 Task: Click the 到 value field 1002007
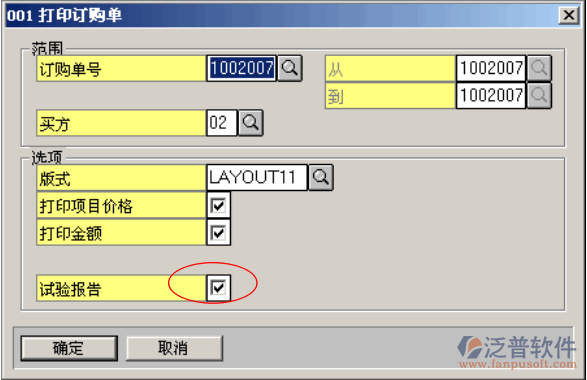click(x=491, y=95)
